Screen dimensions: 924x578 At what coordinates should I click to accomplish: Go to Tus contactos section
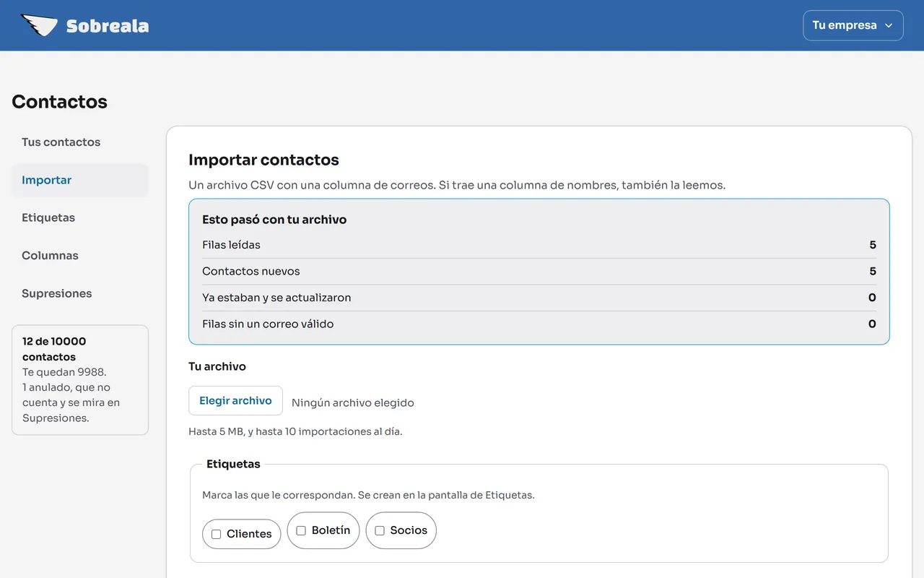[80, 142]
